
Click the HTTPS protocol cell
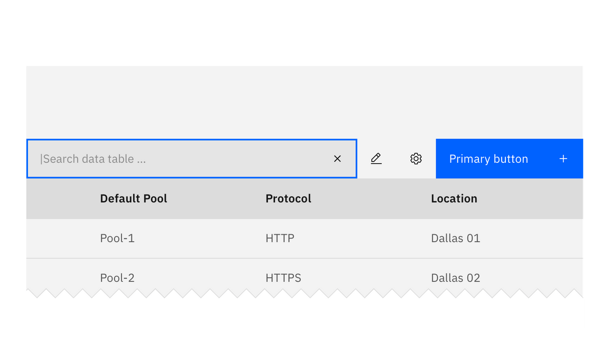pos(283,278)
